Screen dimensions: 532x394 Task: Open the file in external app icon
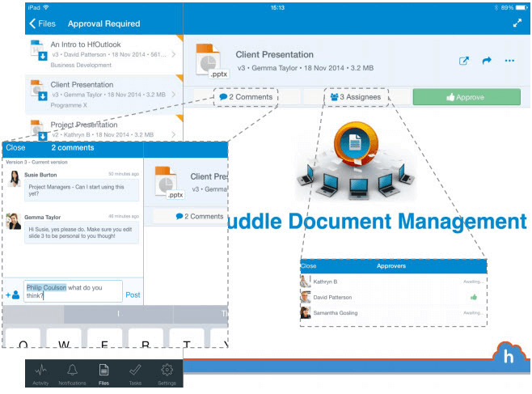pyautogui.click(x=464, y=61)
